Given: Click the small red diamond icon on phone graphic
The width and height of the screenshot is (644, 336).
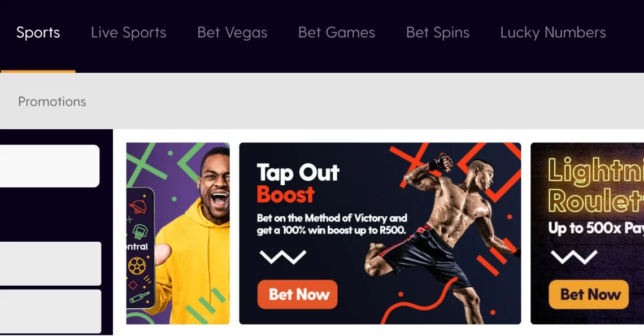Looking at the screenshot, I should click(x=133, y=285).
